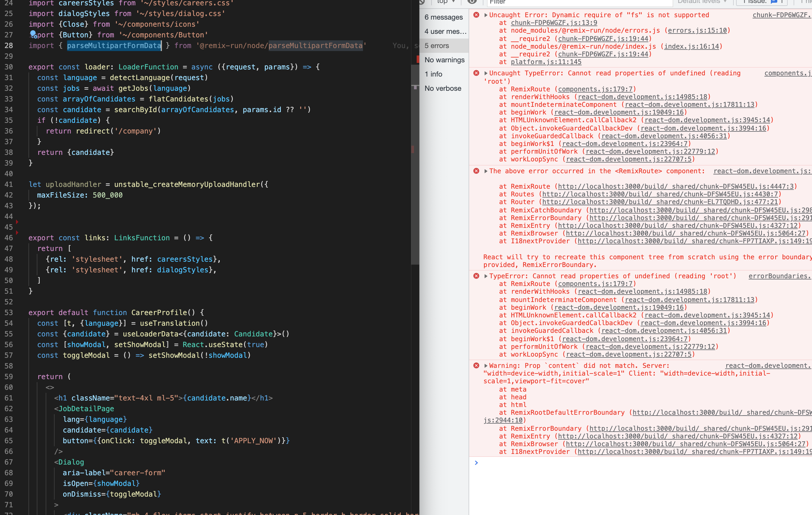Select '4 user mes...' sidebar filter
Viewport: 812px width, 515px height.
[x=444, y=31]
